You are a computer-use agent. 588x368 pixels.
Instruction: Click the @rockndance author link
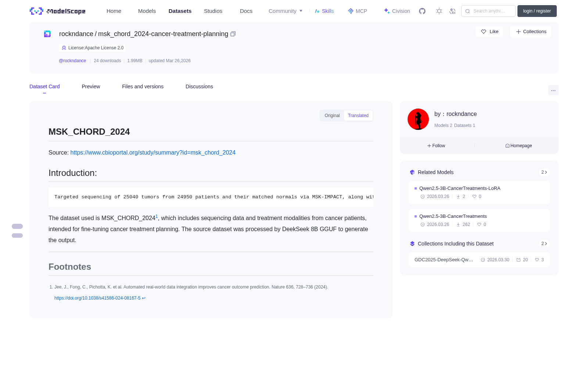(72, 61)
